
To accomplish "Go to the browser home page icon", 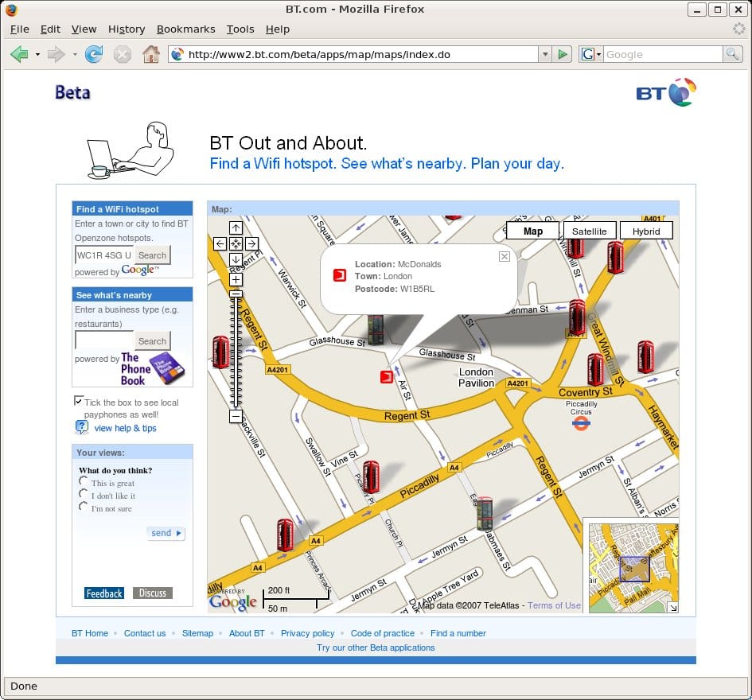I will (x=150, y=54).
